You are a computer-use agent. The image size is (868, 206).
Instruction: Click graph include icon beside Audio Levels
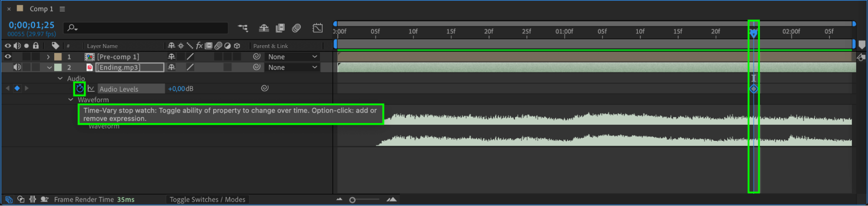pyautogui.click(x=91, y=89)
